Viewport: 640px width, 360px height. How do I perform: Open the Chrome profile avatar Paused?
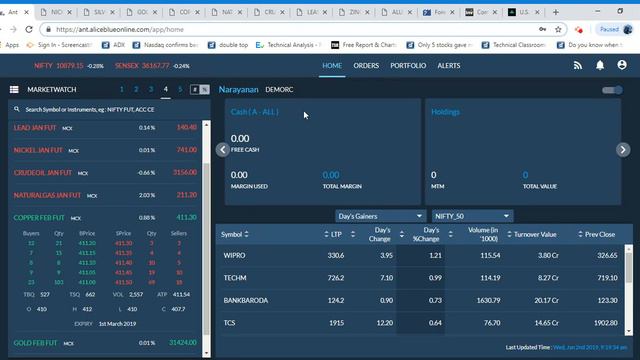click(616, 29)
